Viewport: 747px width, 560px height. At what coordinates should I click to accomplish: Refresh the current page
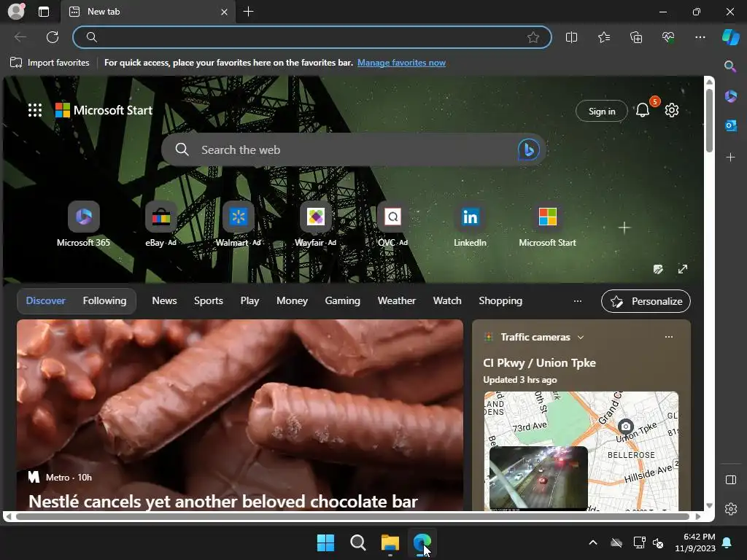tap(53, 37)
